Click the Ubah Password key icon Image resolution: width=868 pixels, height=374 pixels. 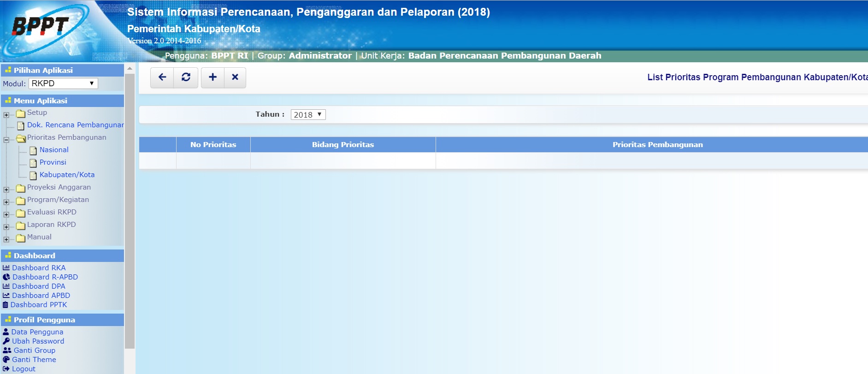[x=6, y=341]
